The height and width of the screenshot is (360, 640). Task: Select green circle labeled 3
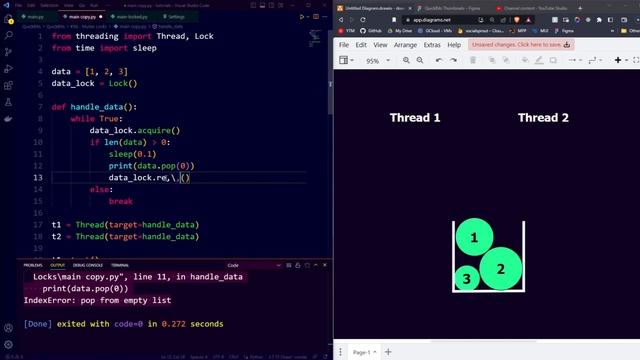click(467, 278)
